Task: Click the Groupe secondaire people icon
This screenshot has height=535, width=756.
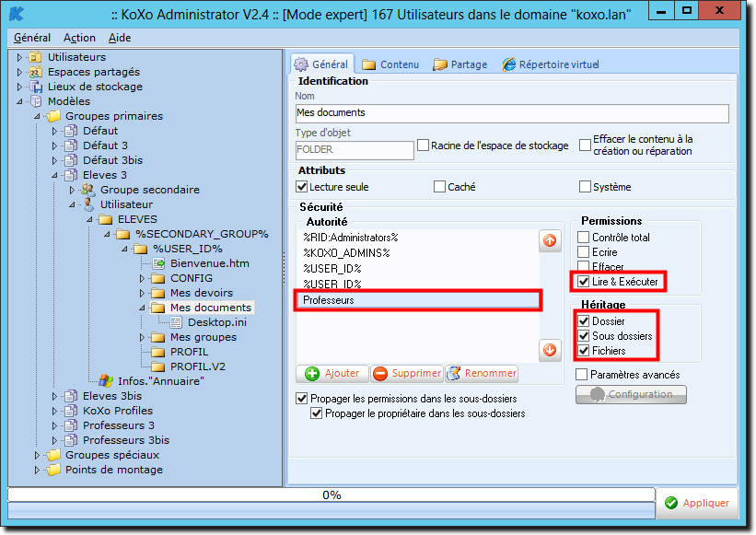Action: click(88, 190)
